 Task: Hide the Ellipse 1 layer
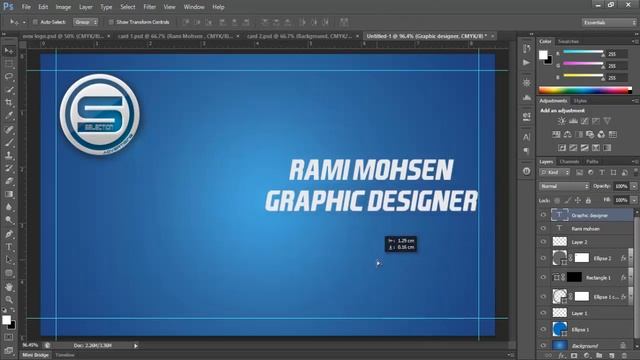coord(543,329)
